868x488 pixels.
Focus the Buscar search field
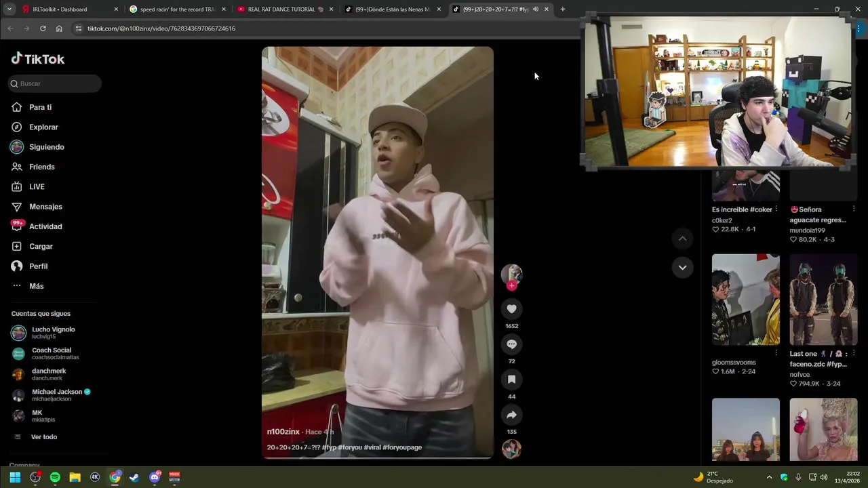56,83
